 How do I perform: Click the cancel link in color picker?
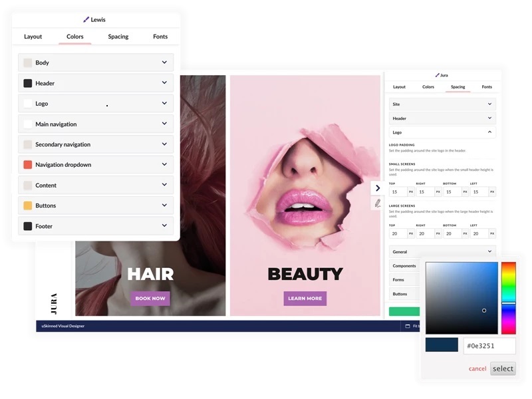pyautogui.click(x=477, y=369)
